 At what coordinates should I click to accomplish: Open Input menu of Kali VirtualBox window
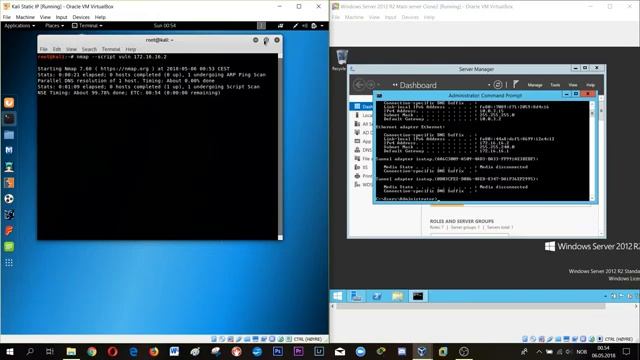pyautogui.click(x=61, y=17)
